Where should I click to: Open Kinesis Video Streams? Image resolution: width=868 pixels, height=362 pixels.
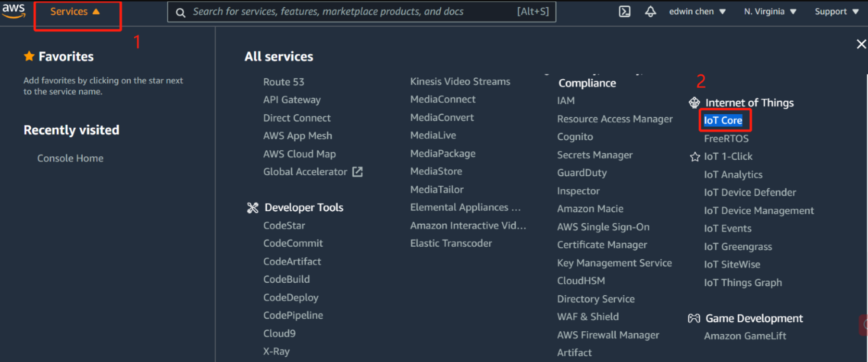[x=460, y=82]
